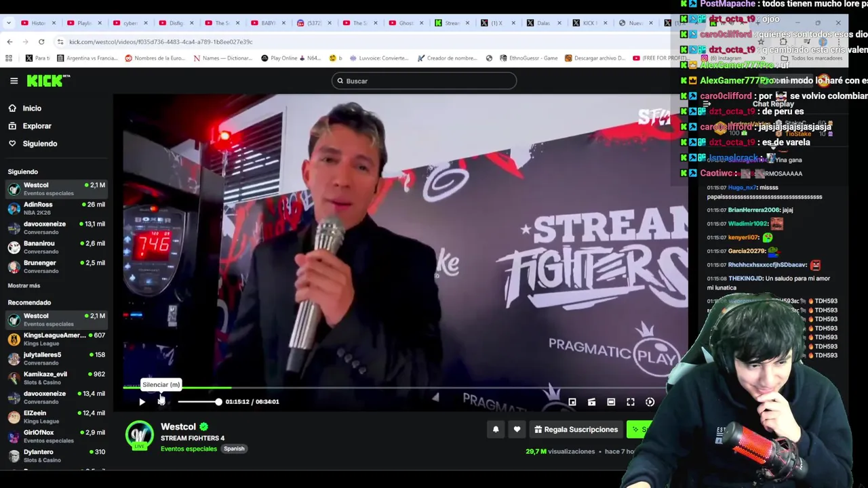Screen dimensions: 868x488
Task: Click kenyerli07 username in chat
Action: (x=743, y=238)
